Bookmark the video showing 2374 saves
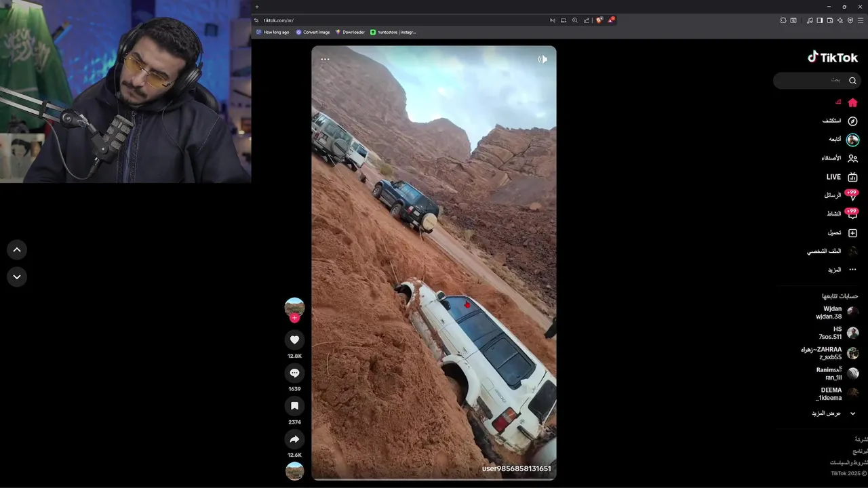868x488 pixels. point(294,406)
